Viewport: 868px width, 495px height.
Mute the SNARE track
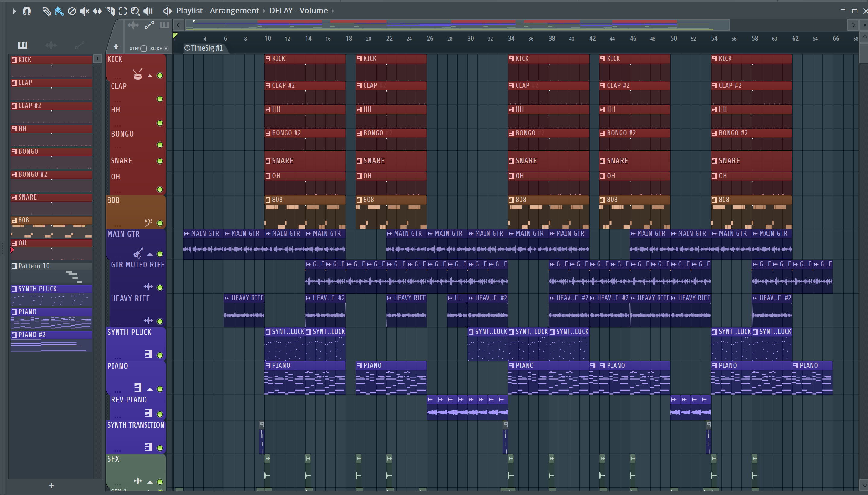[x=160, y=161]
